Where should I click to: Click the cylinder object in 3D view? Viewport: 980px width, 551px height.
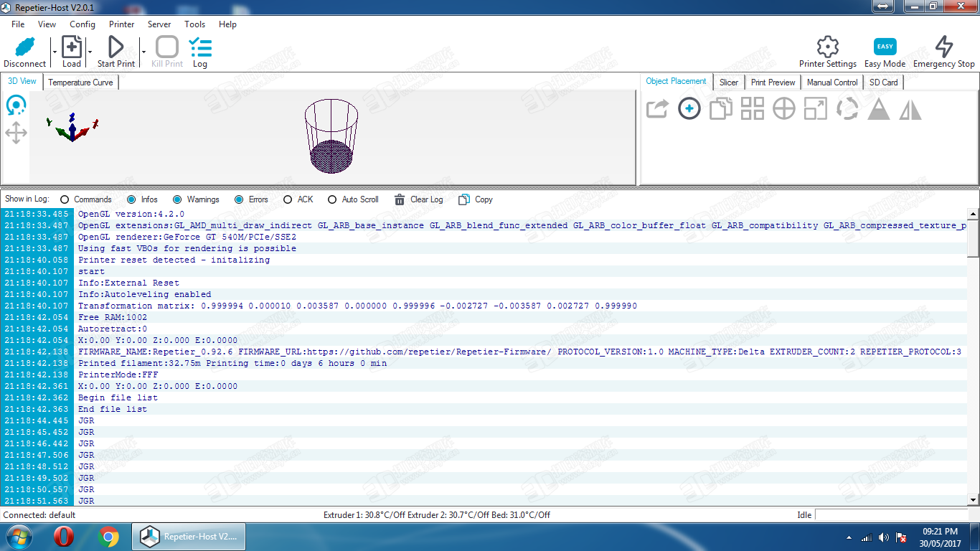point(331,136)
